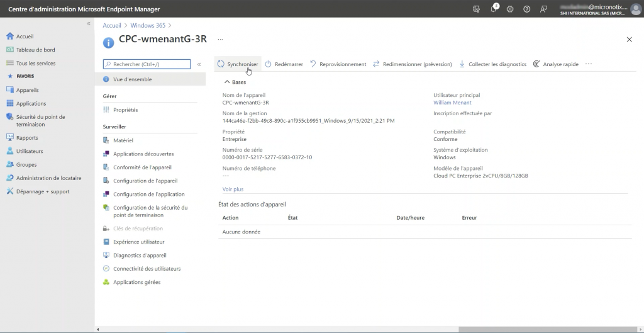Click serial number 0000-0017-5217-5277-6583-0372-10
This screenshot has width=644, height=333.
267,157
